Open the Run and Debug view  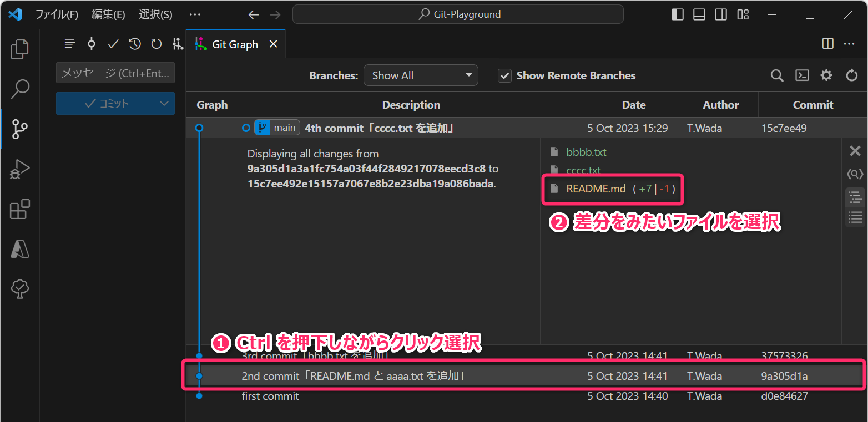pos(20,169)
